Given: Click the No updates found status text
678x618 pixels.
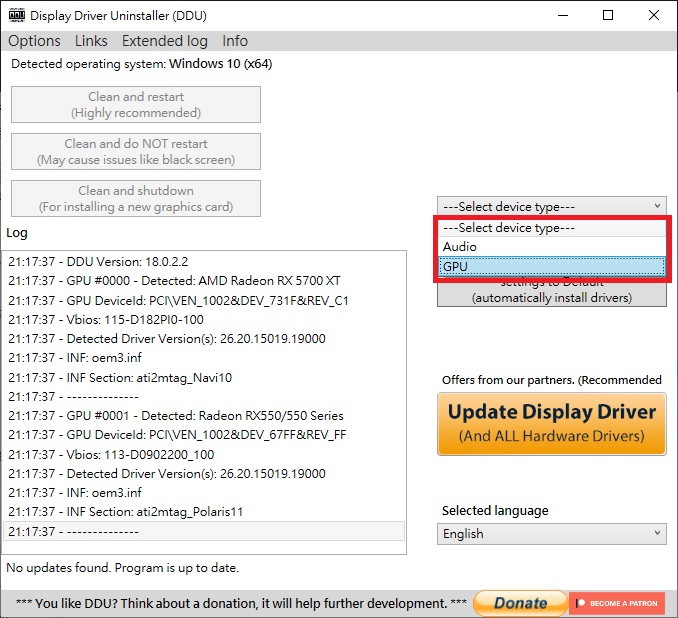Looking at the screenshot, I should [x=122, y=567].
